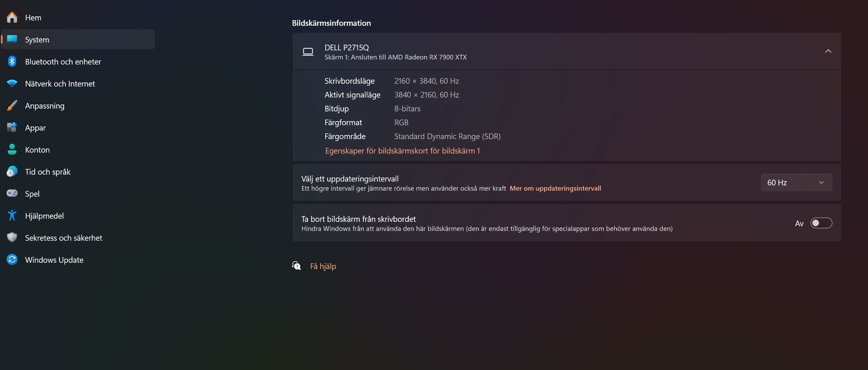Click the Appar icon
Screen dimensions: 868x370
[x=12, y=127]
